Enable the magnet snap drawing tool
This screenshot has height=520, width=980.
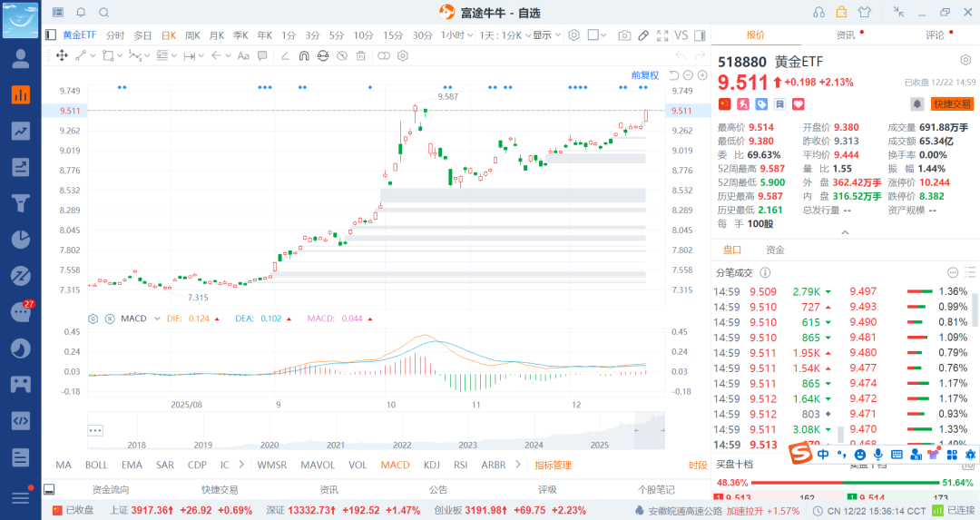[x=304, y=55]
